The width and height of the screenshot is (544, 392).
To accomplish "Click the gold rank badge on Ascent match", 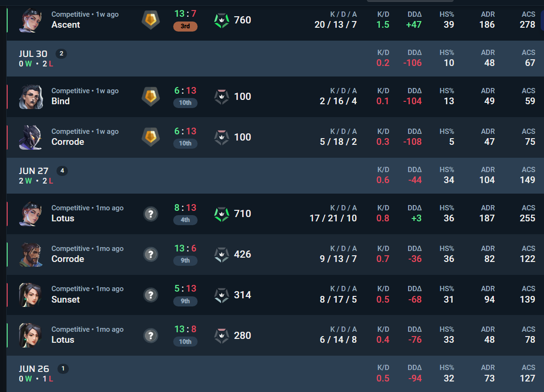I will pos(151,20).
